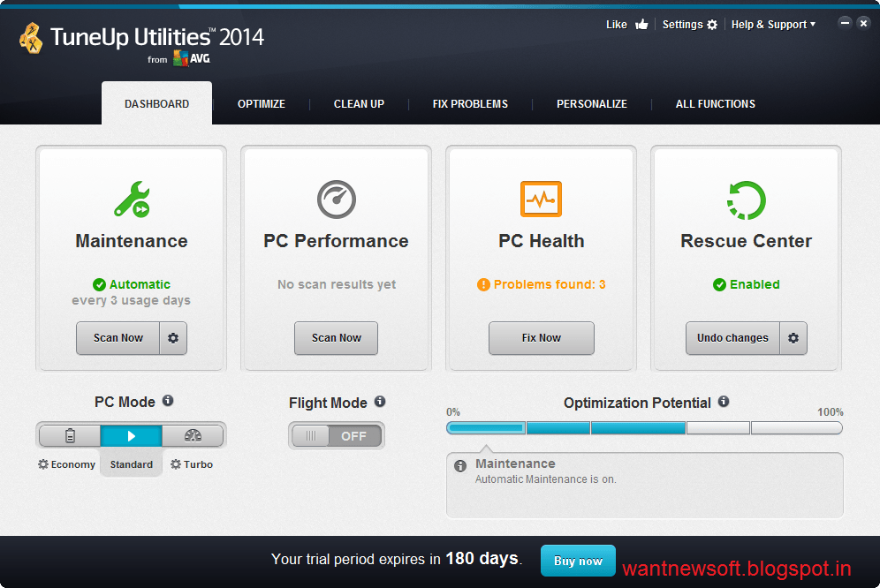This screenshot has width=880, height=588.
Task: Click 'Problems found: 3' status text
Action: tap(550, 284)
